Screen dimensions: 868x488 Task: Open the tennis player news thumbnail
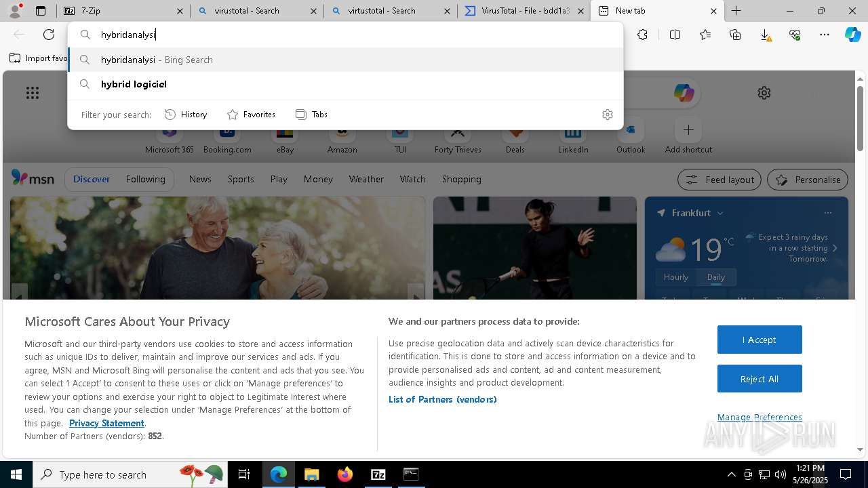pos(535,247)
